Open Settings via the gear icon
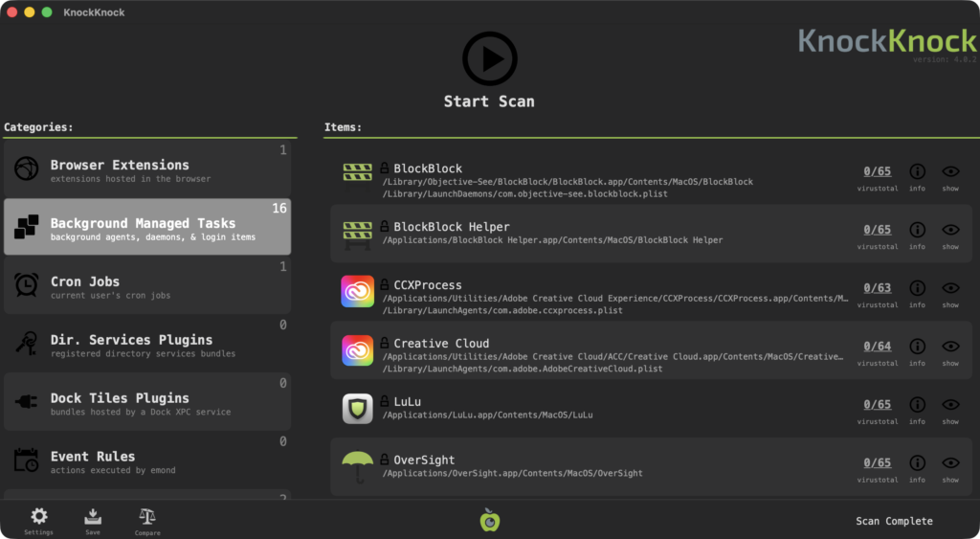This screenshot has height=539, width=980. [38, 516]
